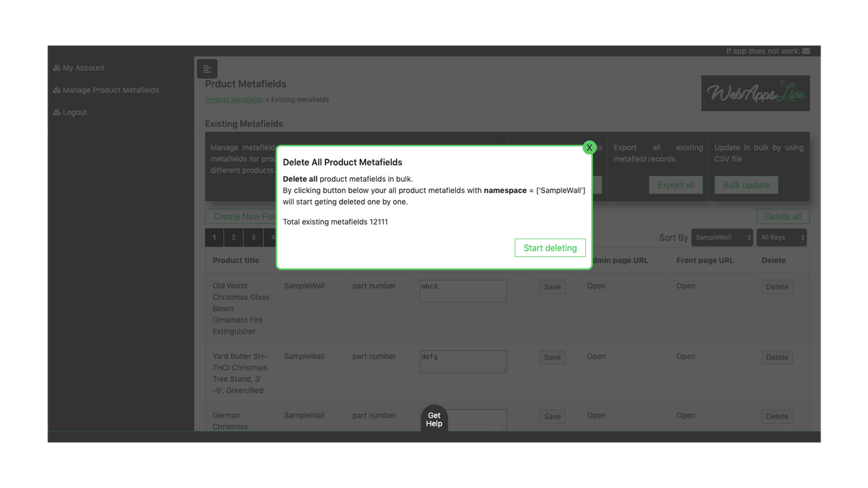The width and height of the screenshot is (868, 488).
Task: Go to pagination page 3
Action: (x=253, y=237)
